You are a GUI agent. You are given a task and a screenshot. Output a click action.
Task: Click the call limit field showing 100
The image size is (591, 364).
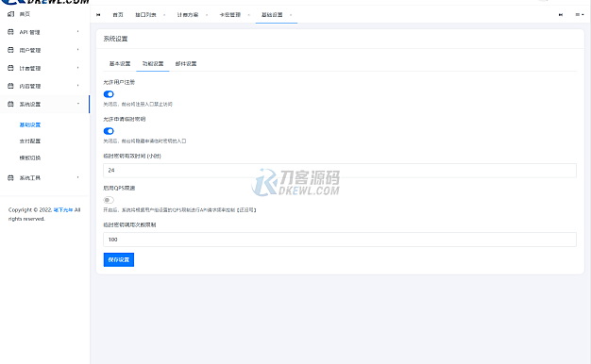pos(340,240)
